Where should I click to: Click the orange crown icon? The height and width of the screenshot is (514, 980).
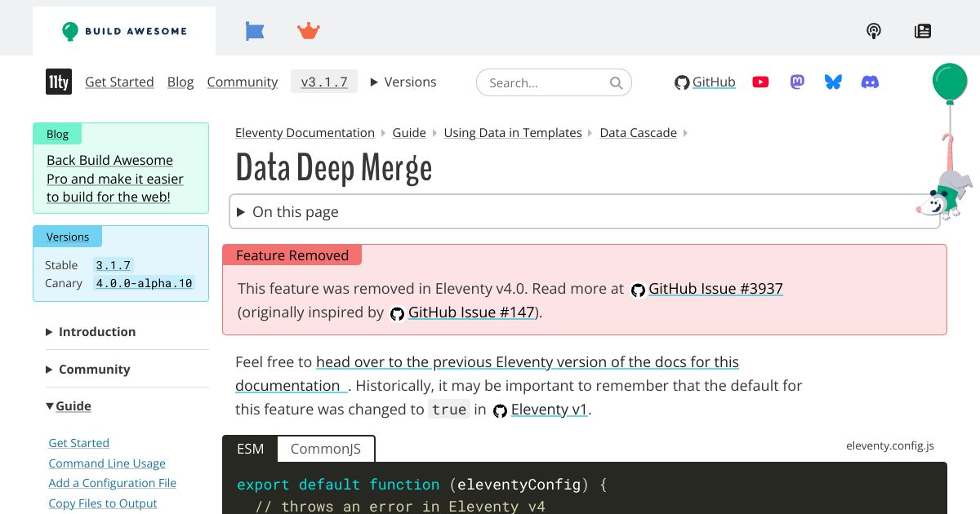tap(309, 31)
